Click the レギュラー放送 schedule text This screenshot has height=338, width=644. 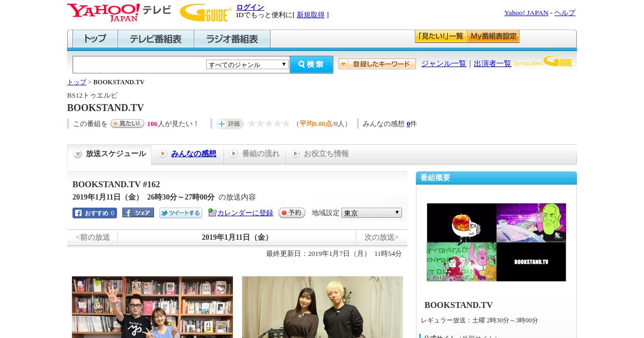point(479,320)
